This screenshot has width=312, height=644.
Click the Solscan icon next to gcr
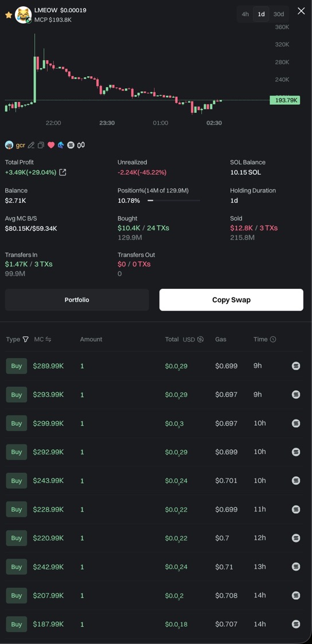(71, 145)
